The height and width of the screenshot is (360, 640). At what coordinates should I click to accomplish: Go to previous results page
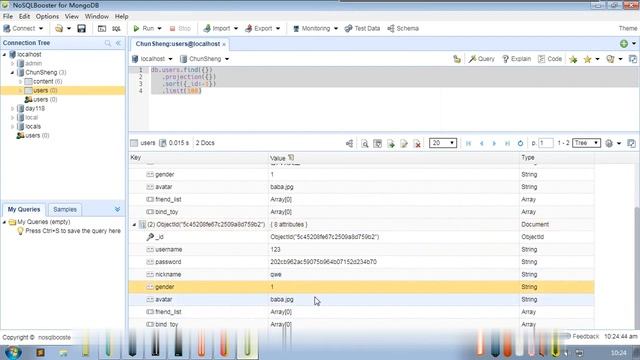pos(482,143)
